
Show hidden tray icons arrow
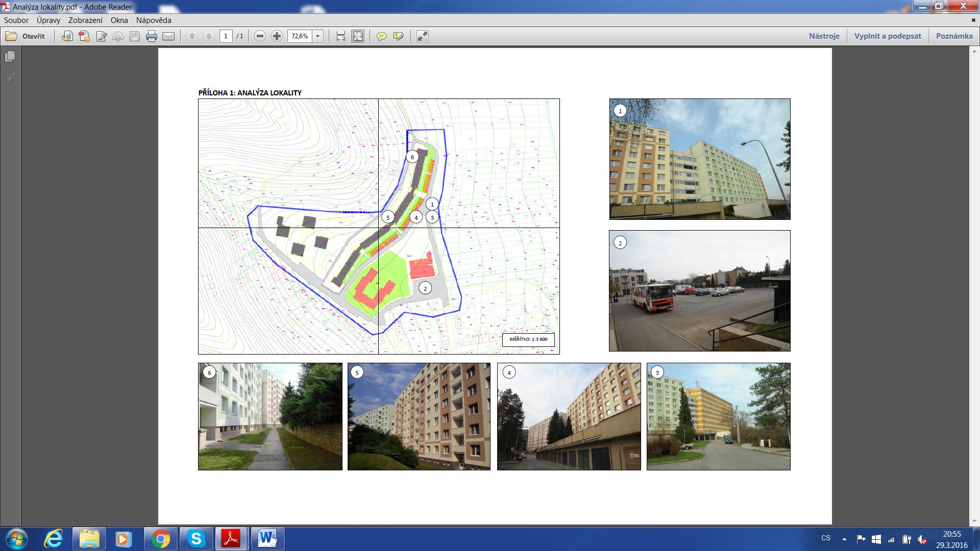844,539
